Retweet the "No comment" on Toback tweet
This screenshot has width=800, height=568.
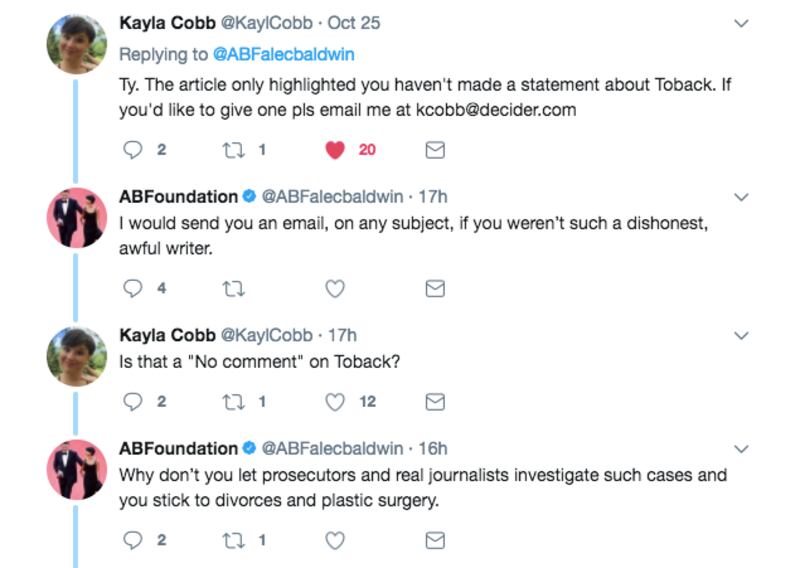click(x=232, y=402)
